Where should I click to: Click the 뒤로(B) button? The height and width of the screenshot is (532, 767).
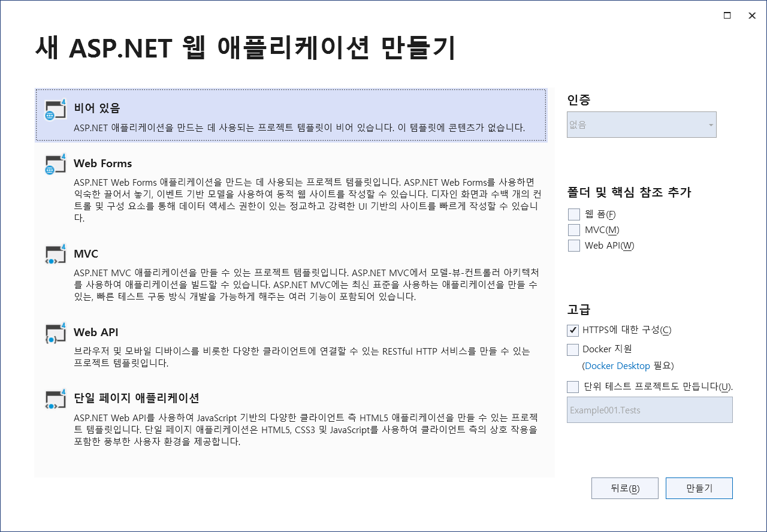tap(625, 488)
